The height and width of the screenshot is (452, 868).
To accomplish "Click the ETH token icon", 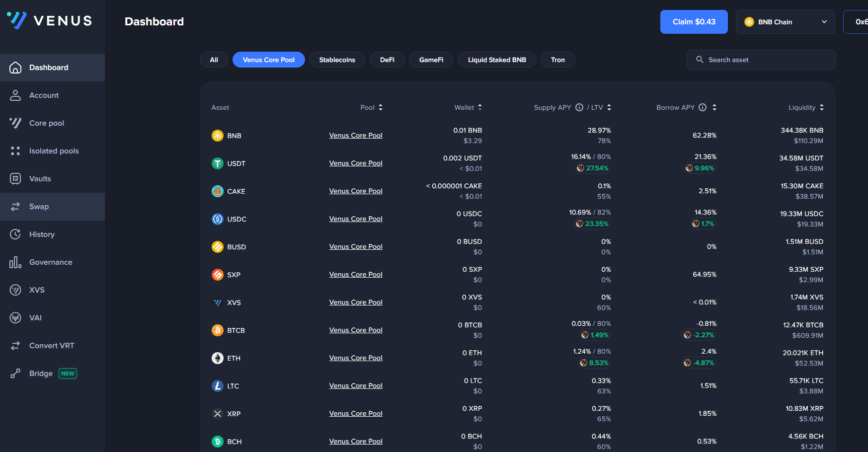I will pos(218,358).
